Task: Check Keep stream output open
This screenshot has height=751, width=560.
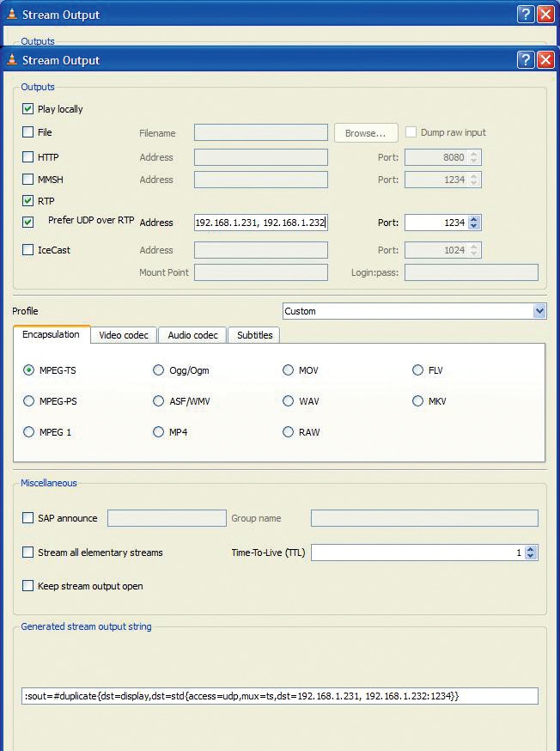Action: (x=27, y=586)
